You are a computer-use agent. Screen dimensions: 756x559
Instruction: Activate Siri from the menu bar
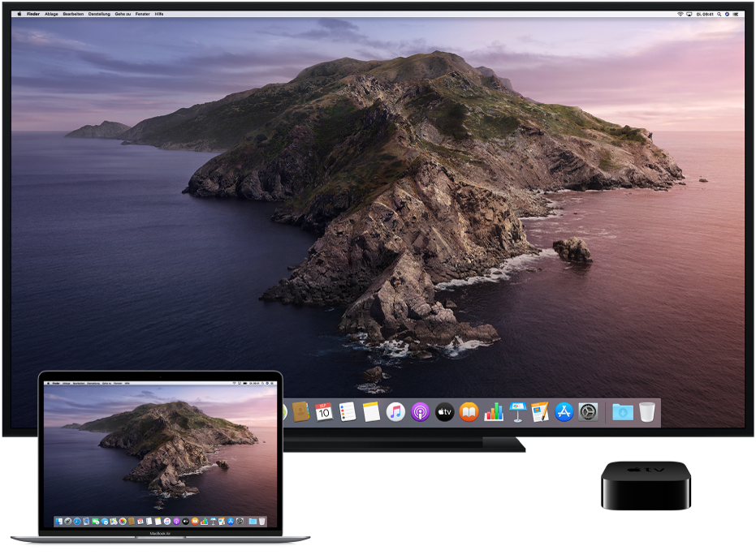click(x=728, y=14)
